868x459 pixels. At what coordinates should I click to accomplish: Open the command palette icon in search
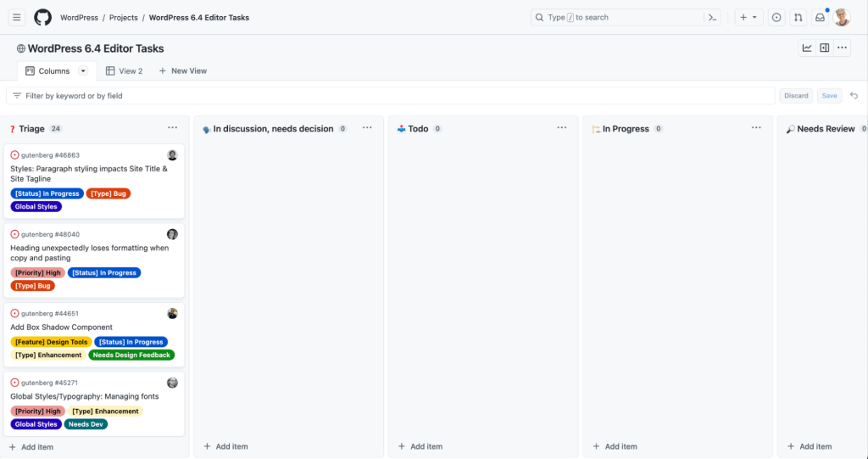(x=712, y=17)
